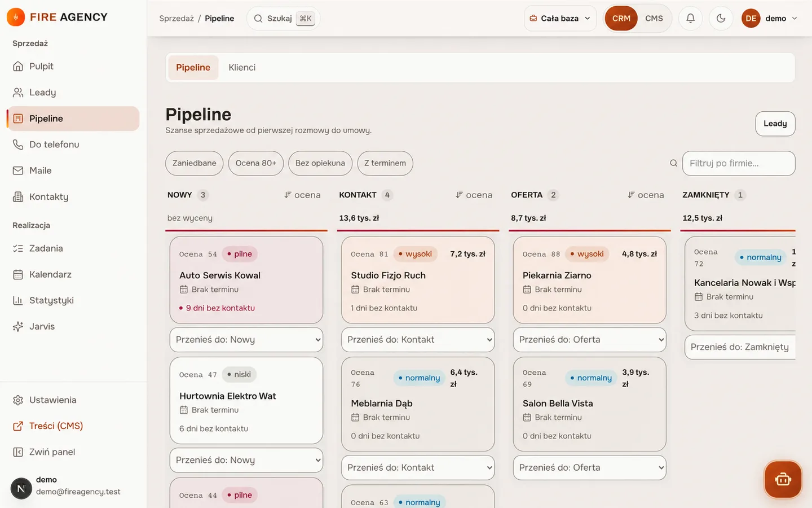Click the Treści (CMS) external link icon
The height and width of the screenshot is (508, 812).
[18, 426]
